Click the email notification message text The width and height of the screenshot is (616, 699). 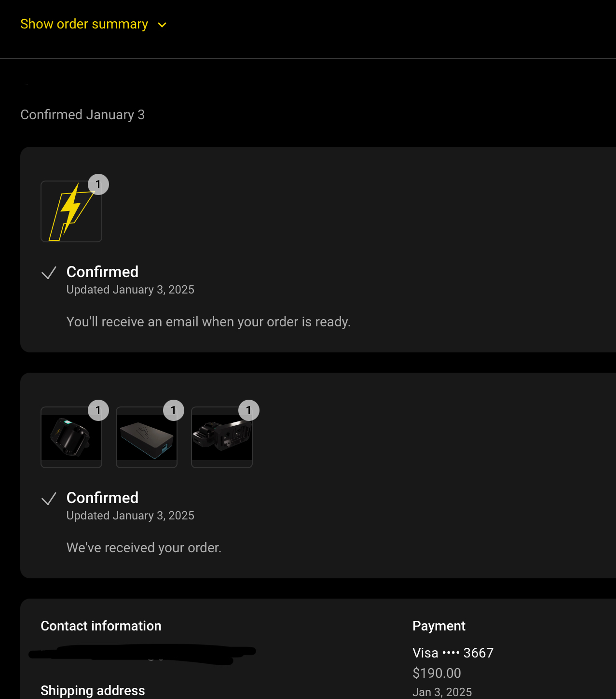click(208, 322)
